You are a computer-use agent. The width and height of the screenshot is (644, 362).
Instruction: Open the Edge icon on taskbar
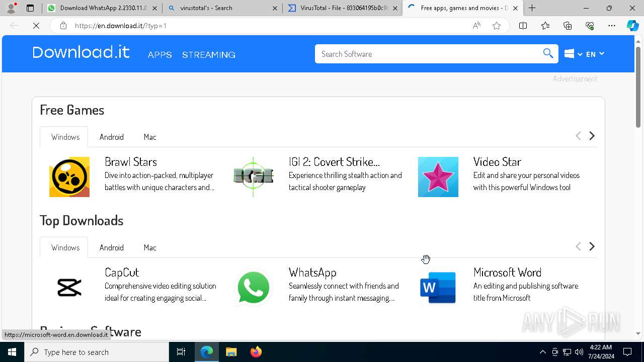[x=207, y=352]
